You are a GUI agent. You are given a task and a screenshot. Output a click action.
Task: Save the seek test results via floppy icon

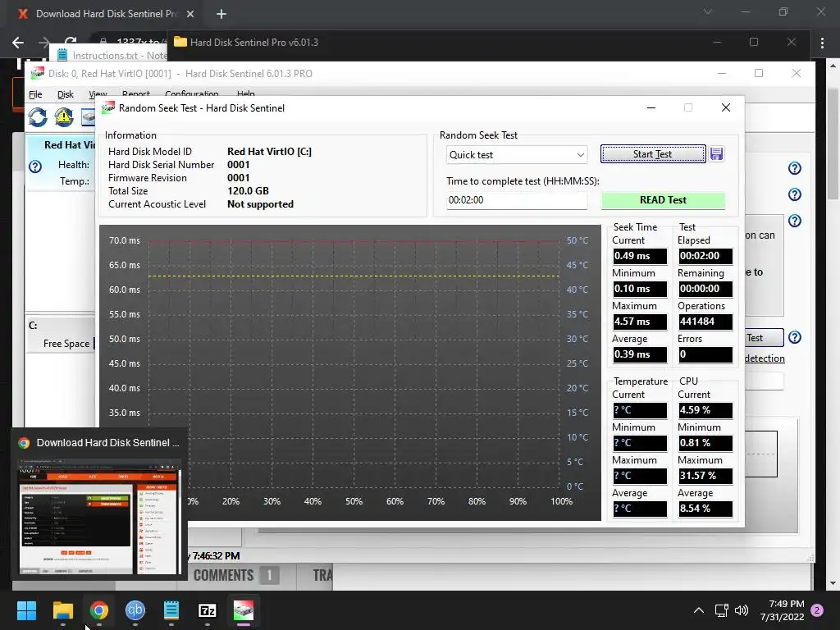click(x=716, y=154)
